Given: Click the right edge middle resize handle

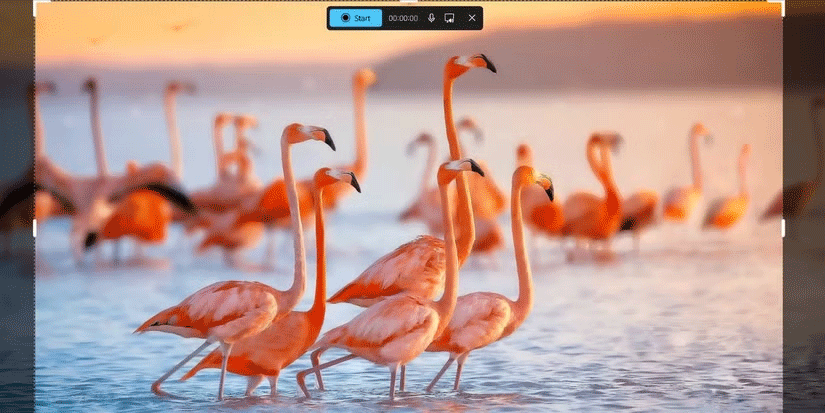Looking at the screenshot, I should [782, 228].
